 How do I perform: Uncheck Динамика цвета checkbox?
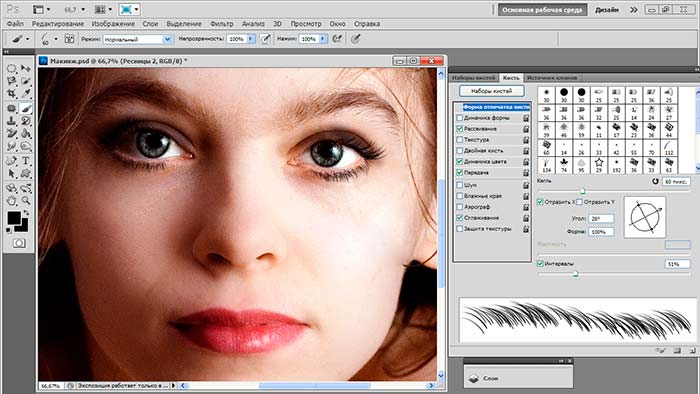459,161
